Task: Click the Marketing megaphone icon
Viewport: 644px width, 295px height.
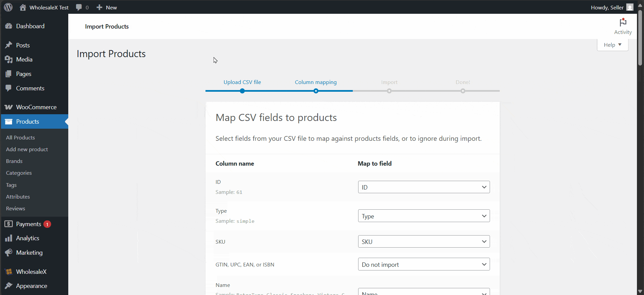Action: coord(9,252)
